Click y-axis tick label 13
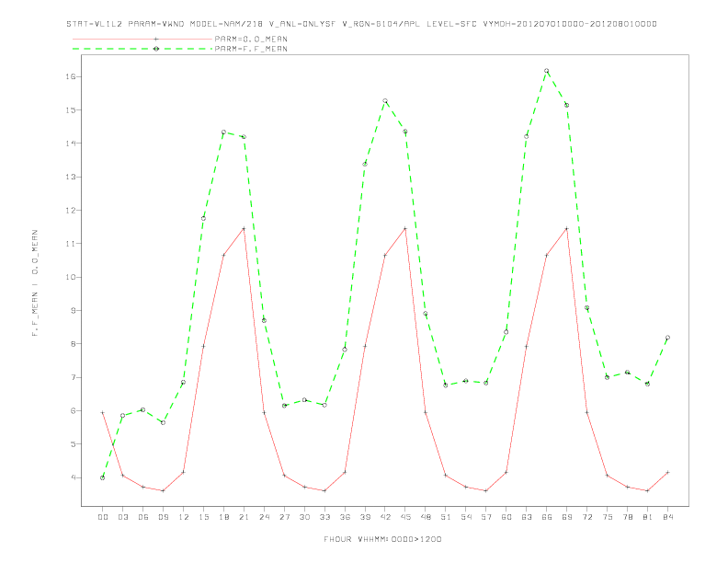The image size is (728, 563). (x=71, y=177)
